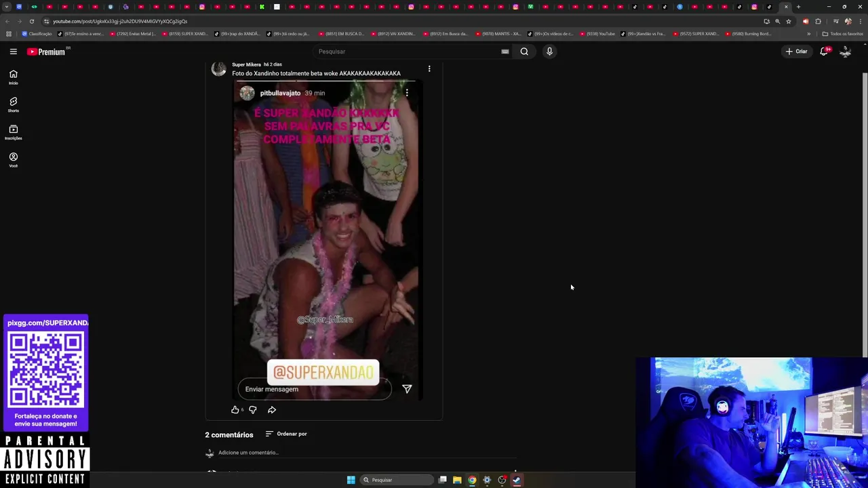
Task: Start voice search with the microphone
Action: click(x=549, y=52)
